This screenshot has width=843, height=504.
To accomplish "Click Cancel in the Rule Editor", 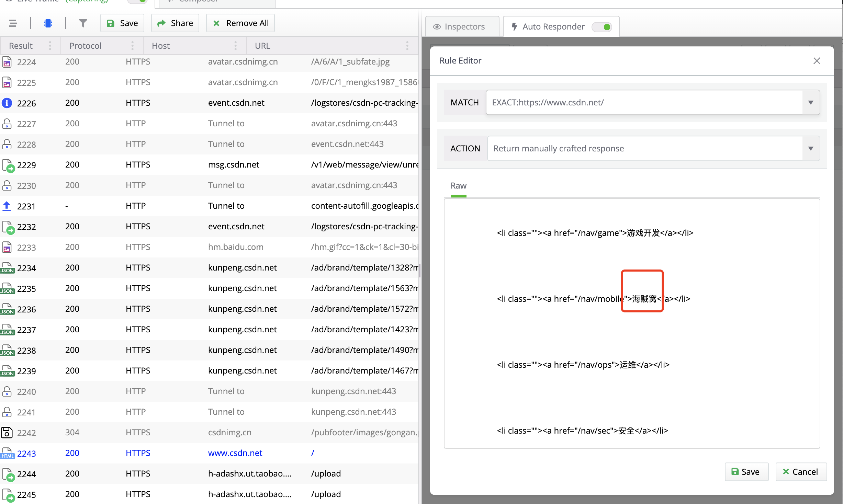I will [801, 472].
